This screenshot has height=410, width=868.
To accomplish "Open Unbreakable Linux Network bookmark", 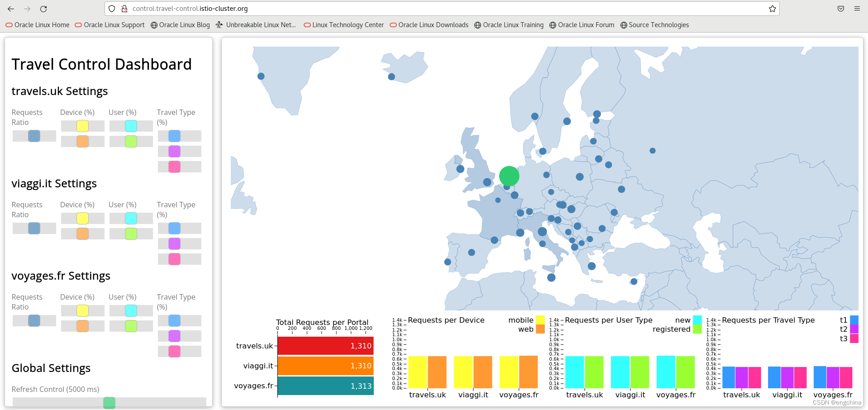I will (x=256, y=25).
